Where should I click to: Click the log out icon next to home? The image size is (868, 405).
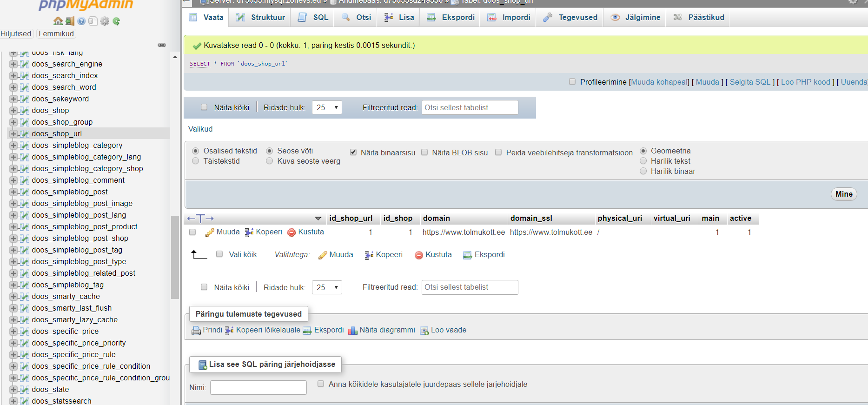70,21
